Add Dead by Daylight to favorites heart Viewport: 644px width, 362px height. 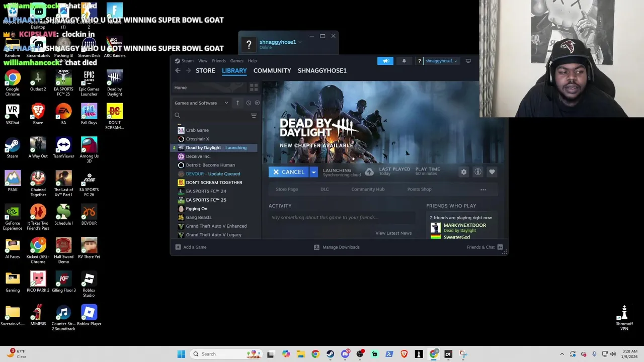tap(492, 172)
